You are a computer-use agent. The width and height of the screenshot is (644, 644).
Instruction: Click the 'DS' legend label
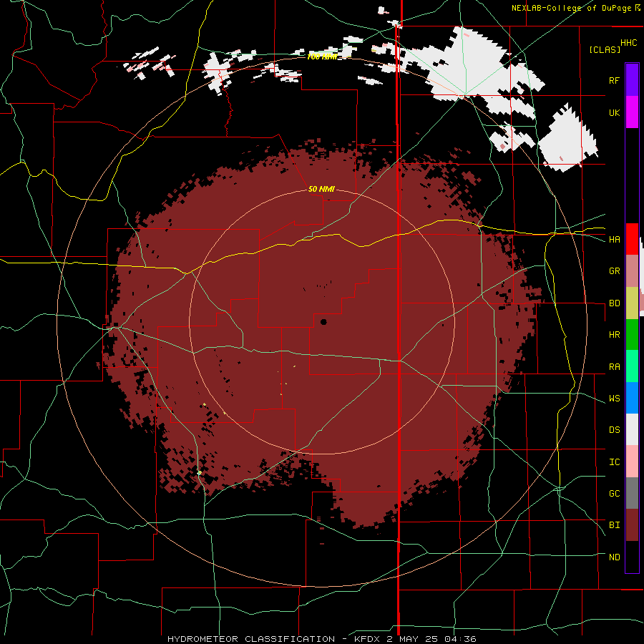pyautogui.click(x=614, y=430)
